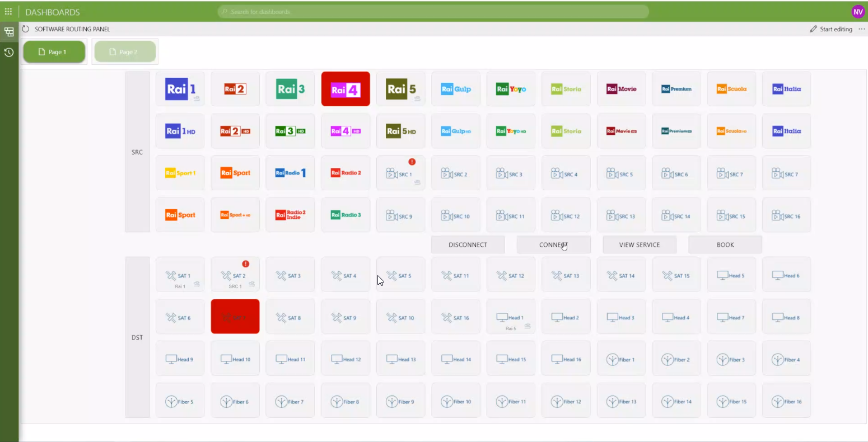Image resolution: width=868 pixels, height=442 pixels.
Task: Select the Rai 3 source tile
Action: 290,89
